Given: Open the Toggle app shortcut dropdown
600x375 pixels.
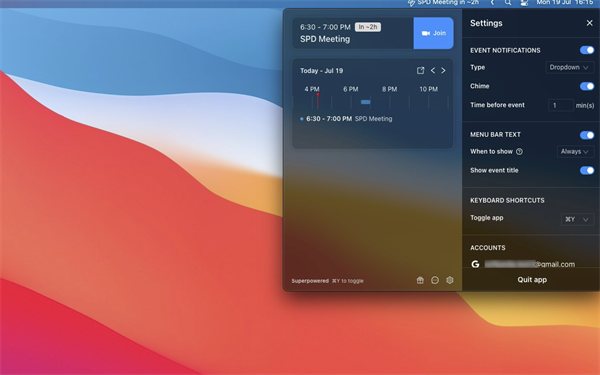Looking at the screenshot, I should (x=577, y=219).
